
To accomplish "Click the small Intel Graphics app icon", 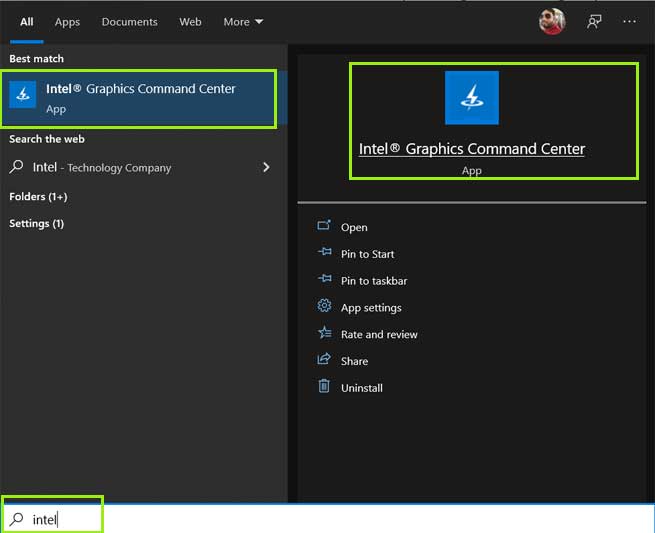I will coord(23,95).
